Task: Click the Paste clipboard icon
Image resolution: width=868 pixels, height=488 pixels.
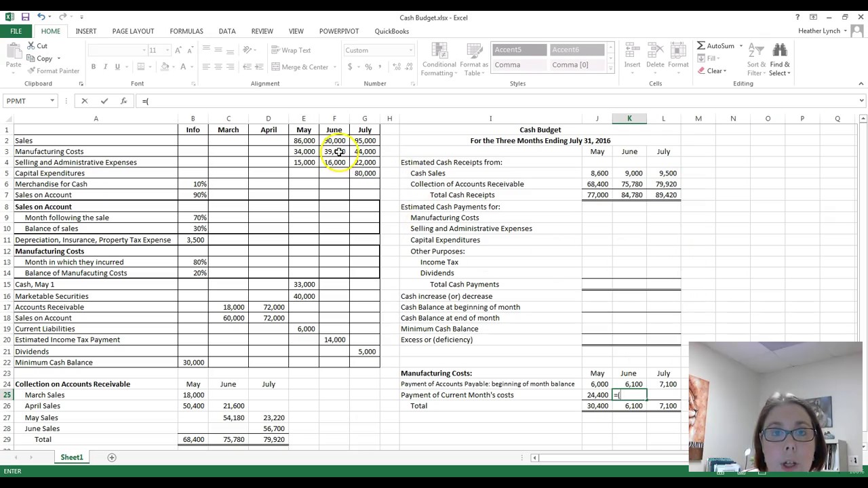Action: click(x=13, y=50)
